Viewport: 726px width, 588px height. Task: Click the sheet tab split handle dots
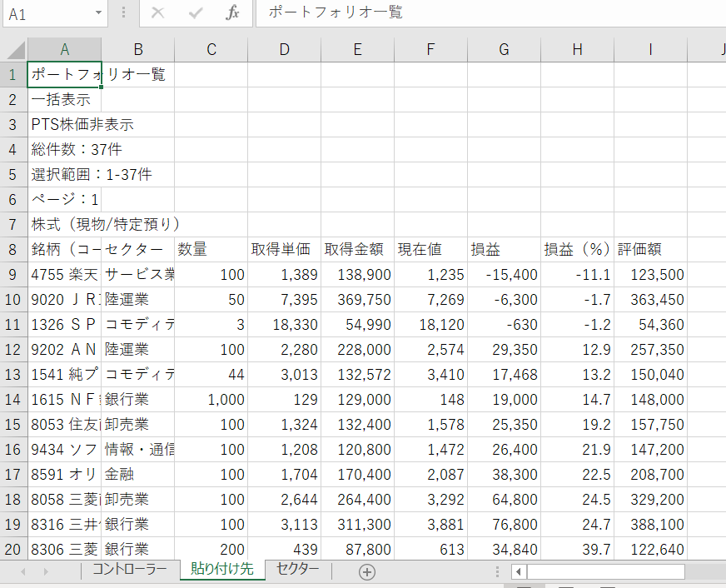click(x=497, y=572)
